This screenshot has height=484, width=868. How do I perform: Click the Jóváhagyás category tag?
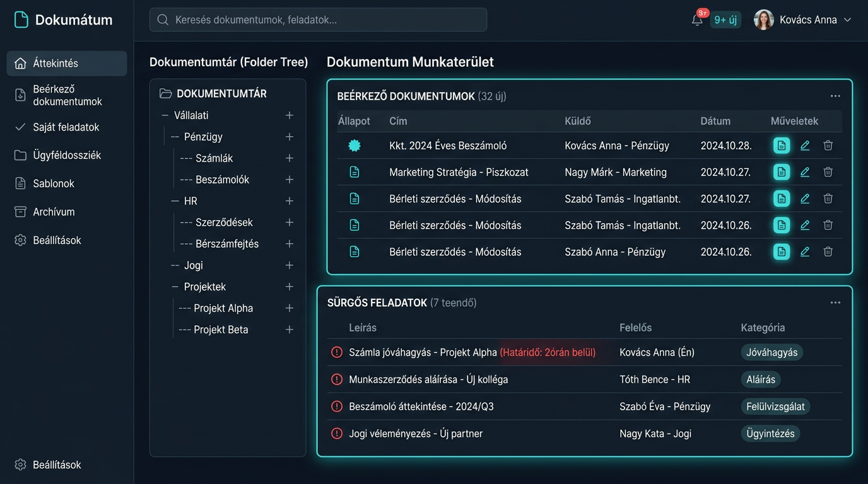[772, 352]
